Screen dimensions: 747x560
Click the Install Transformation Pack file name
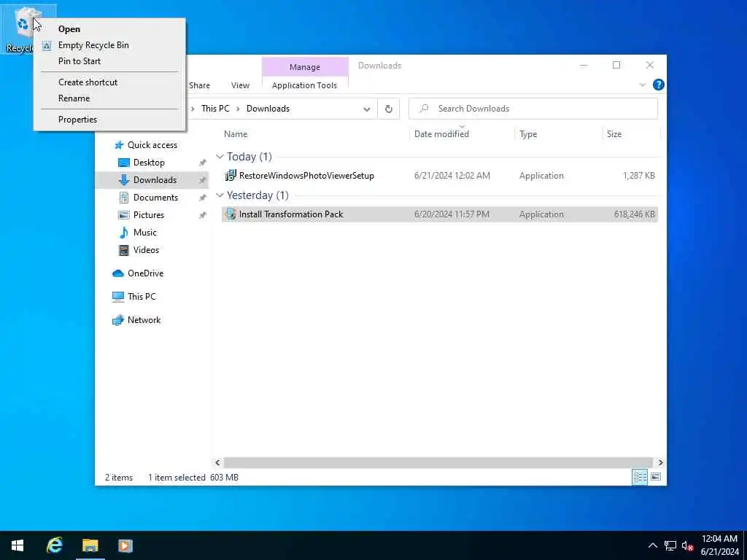click(291, 214)
